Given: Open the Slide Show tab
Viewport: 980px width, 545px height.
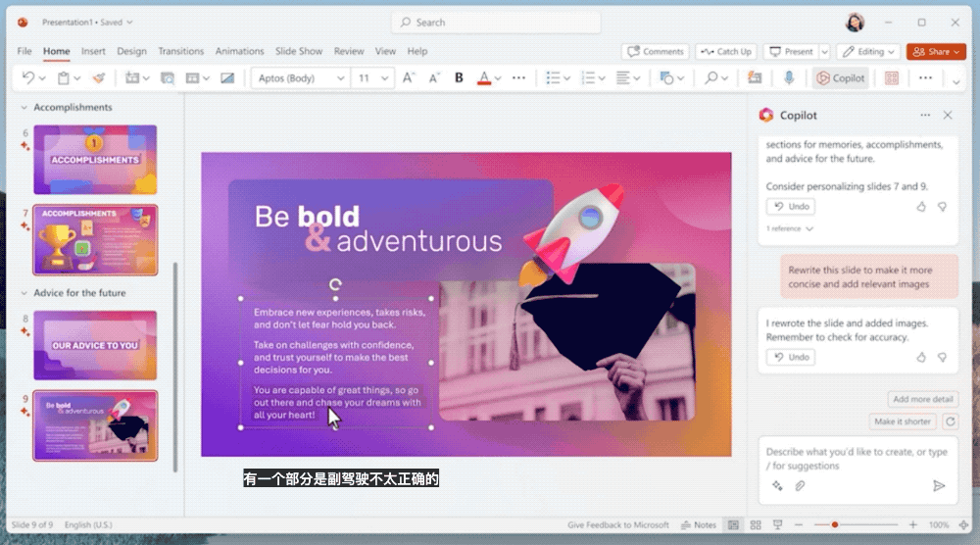Looking at the screenshot, I should 299,51.
